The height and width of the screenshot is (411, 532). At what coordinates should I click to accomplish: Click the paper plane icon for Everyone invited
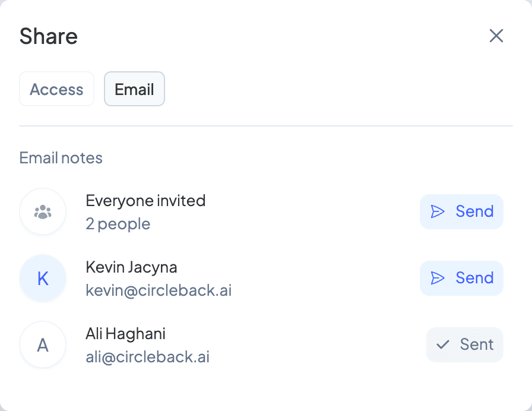coord(438,211)
